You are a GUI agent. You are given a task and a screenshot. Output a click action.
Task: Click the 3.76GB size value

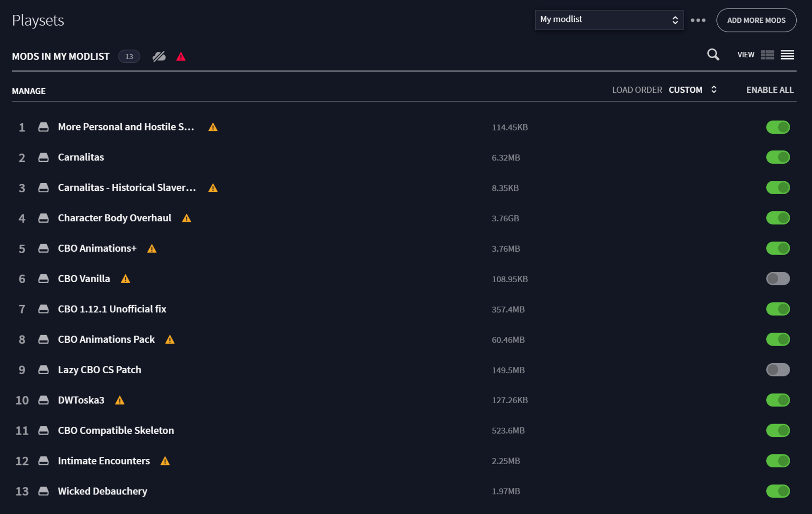tap(505, 218)
